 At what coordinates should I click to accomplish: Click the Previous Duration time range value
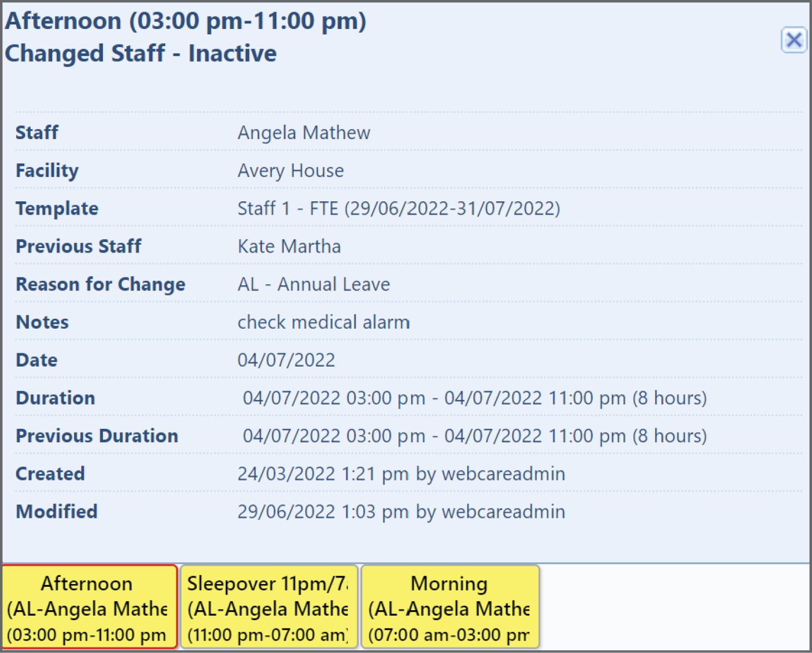coord(475,436)
